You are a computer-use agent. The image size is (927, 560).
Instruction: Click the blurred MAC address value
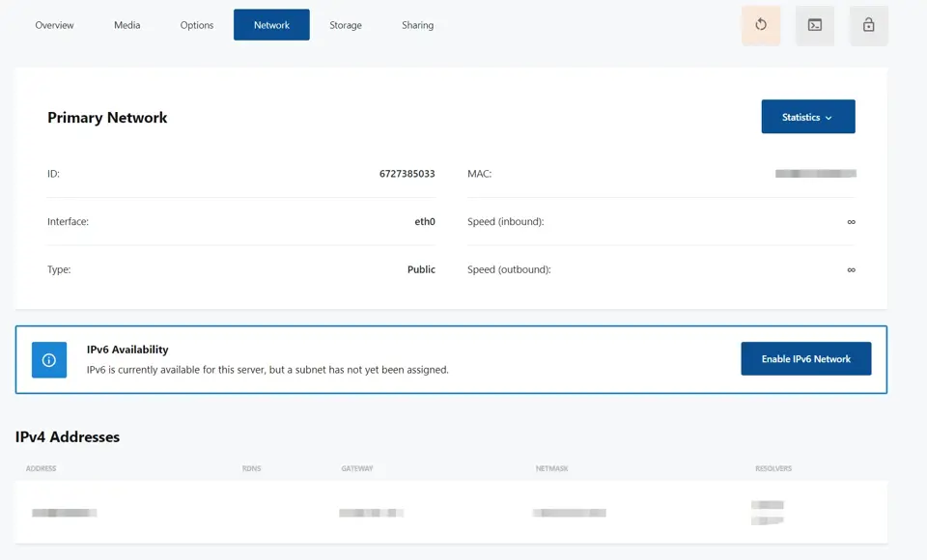(x=816, y=174)
